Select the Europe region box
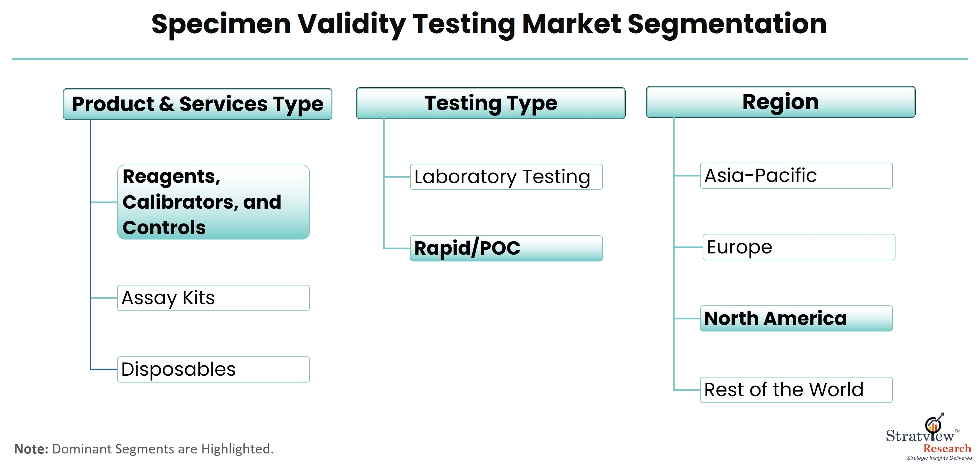Image resolution: width=980 pixels, height=468 pixels. coord(799,247)
